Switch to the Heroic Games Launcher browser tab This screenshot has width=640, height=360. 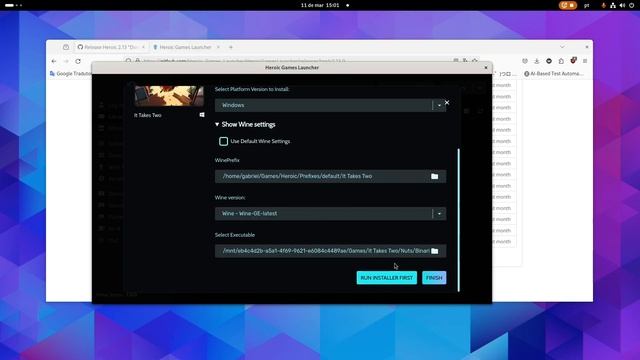click(186, 47)
